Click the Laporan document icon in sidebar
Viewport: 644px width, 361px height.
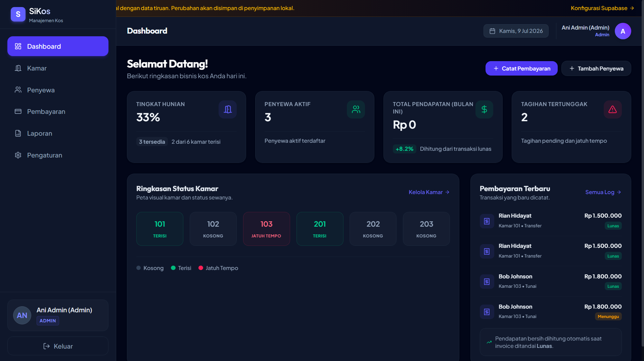18,133
